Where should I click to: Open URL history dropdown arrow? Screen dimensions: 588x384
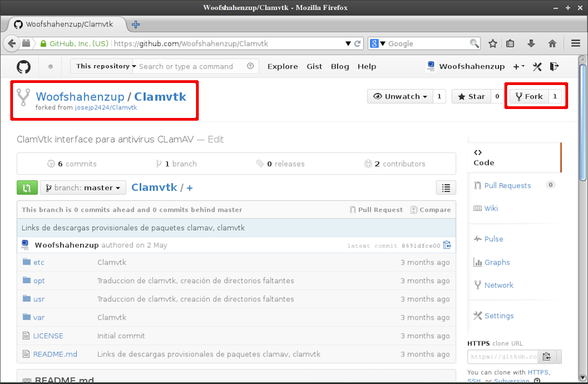[x=348, y=43]
